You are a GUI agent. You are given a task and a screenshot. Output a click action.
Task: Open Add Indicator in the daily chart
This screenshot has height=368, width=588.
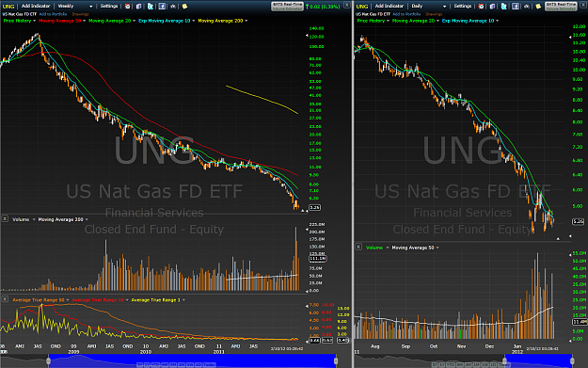pos(389,6)
